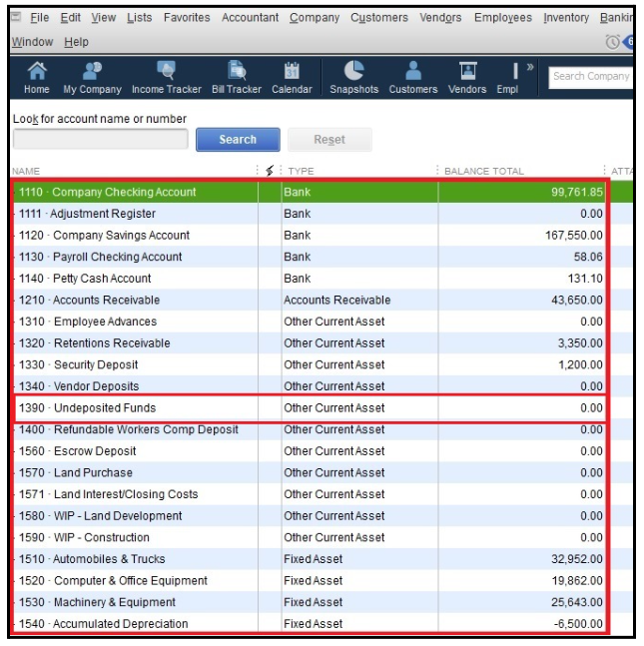Expand the icon bar overflow chevron

tap(529, 68)
